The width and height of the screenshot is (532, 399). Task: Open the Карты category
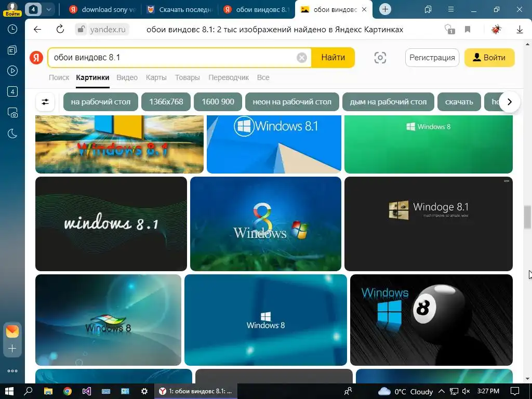click(x=156, y=77)
